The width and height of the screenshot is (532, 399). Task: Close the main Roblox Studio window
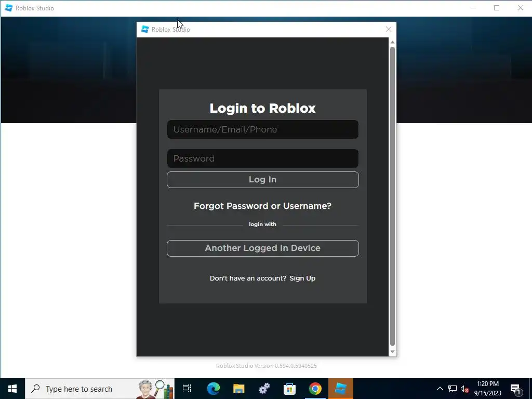point(520,8)
